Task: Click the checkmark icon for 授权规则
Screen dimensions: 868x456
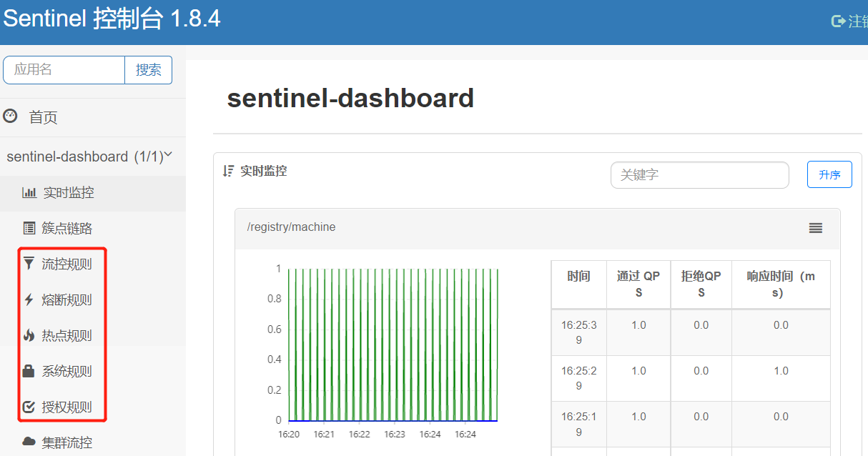Action: point(29,407)
